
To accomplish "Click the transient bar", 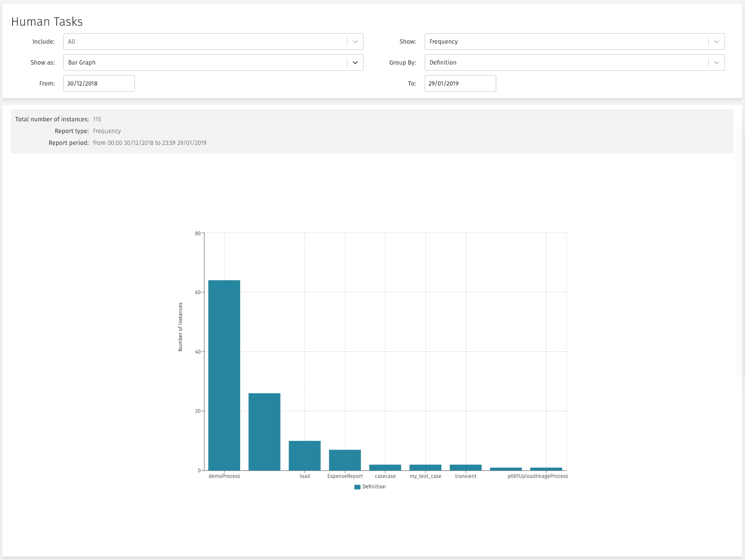I will (x=466, y=467).
